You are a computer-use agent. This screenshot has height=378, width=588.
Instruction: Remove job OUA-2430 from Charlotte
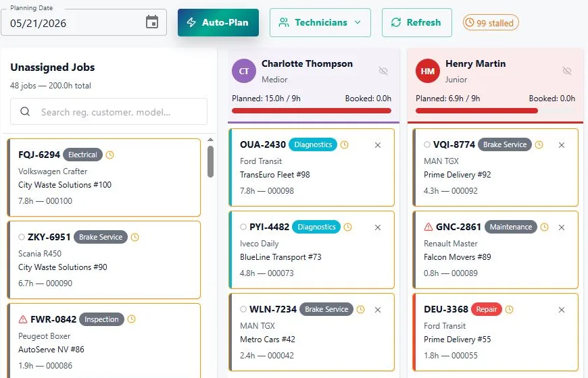pos(378,145)
